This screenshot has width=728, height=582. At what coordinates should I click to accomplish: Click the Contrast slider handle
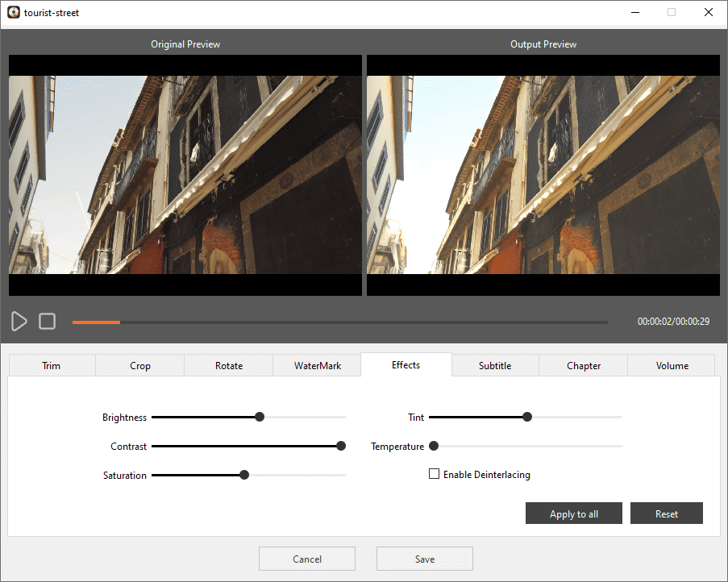pos(341,446)
